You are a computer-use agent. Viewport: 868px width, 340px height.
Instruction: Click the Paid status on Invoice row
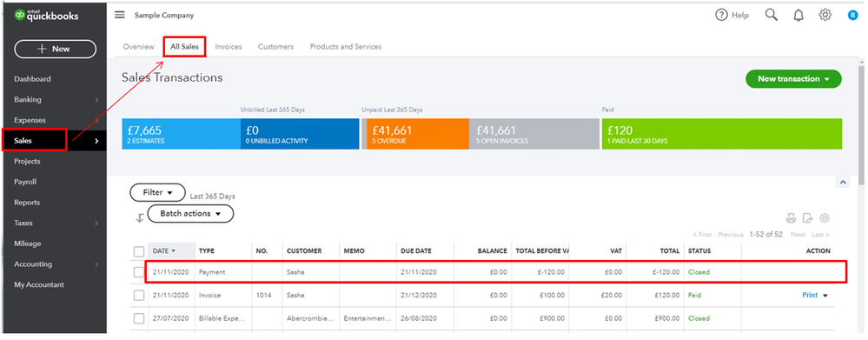click(x=694, y=295)
